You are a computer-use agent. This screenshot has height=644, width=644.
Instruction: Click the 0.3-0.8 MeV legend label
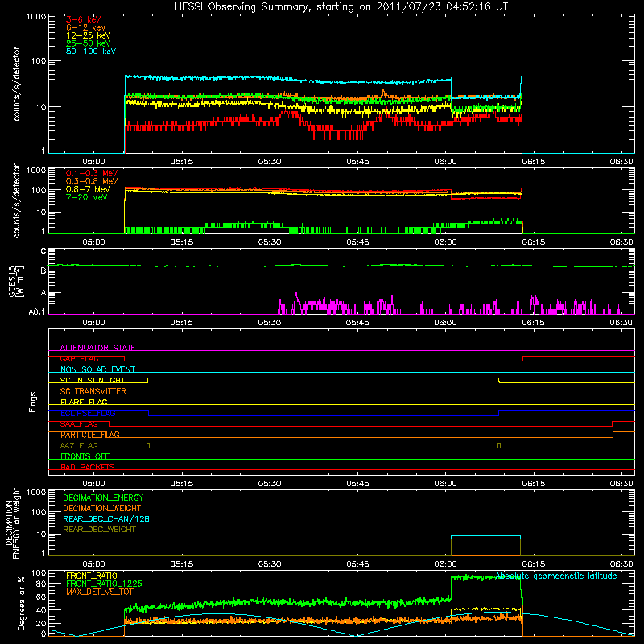[x=92, y=181]
